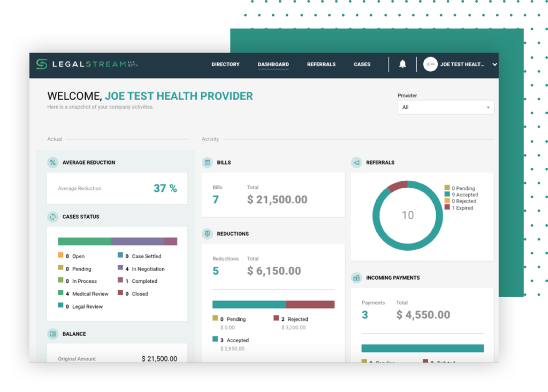
Task: Open the notifications bell
Action: [x=402, y=64]
